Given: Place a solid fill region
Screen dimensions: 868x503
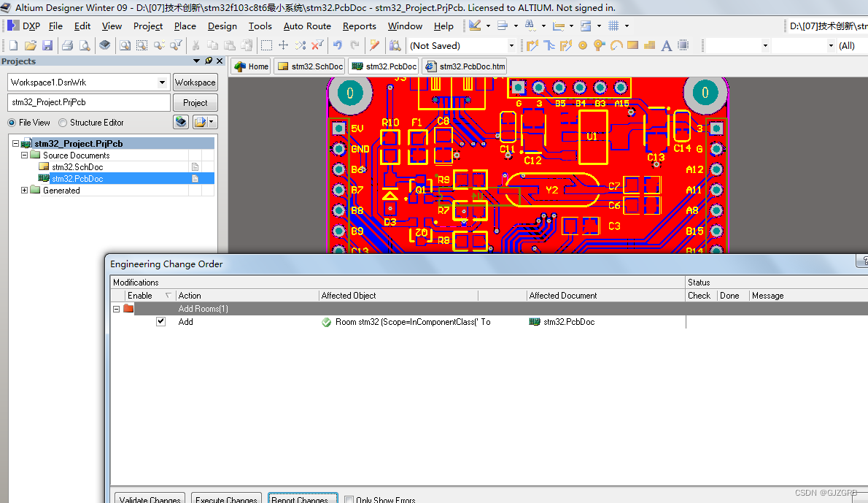Looking at the screenshot, I should tap(632, 45).
